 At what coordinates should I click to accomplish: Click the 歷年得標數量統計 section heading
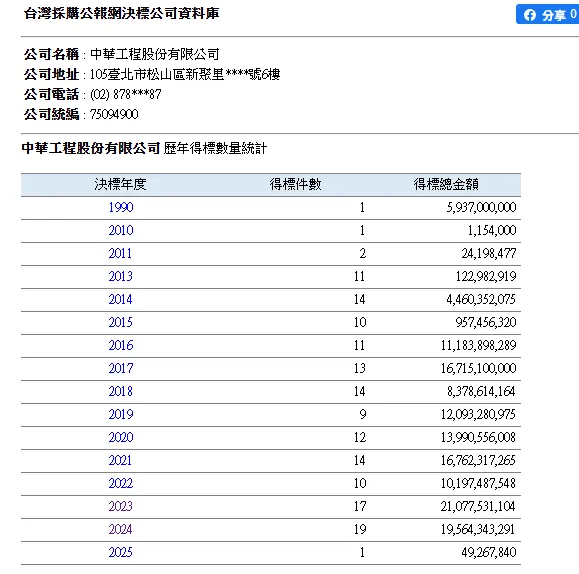point(215,148)
